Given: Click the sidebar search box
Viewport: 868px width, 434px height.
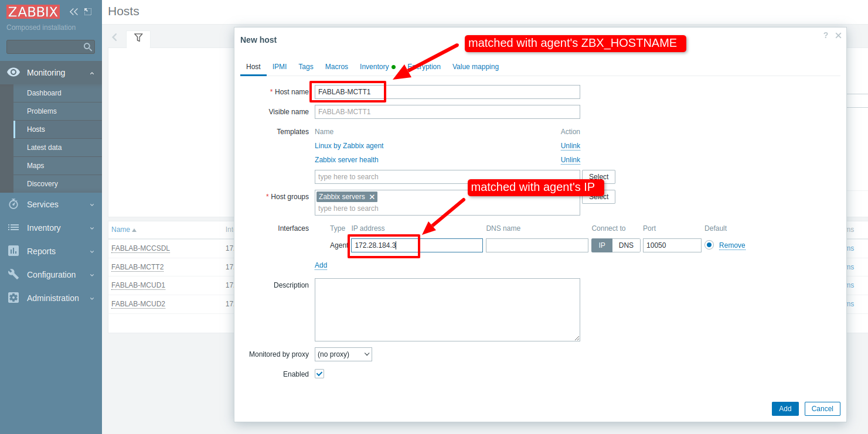Looking at the screenshot, I should [50, 47].
